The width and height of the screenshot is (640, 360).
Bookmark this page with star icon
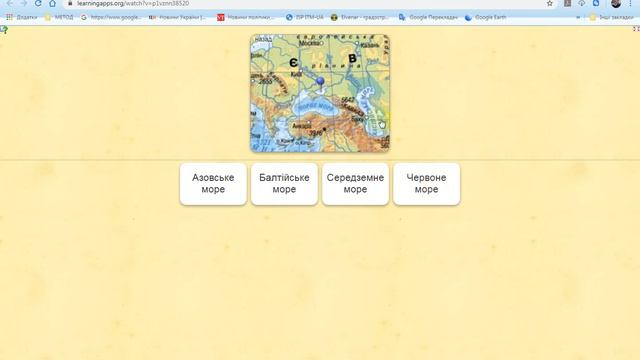550,3
